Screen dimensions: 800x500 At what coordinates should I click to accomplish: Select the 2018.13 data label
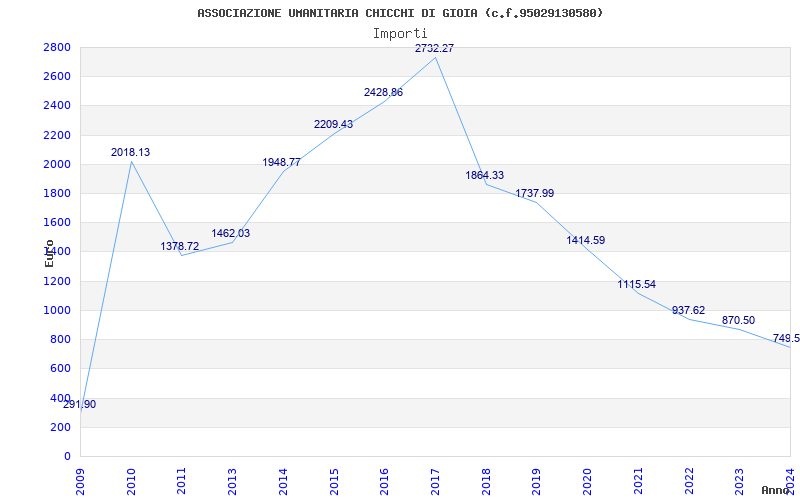(131, 152)
